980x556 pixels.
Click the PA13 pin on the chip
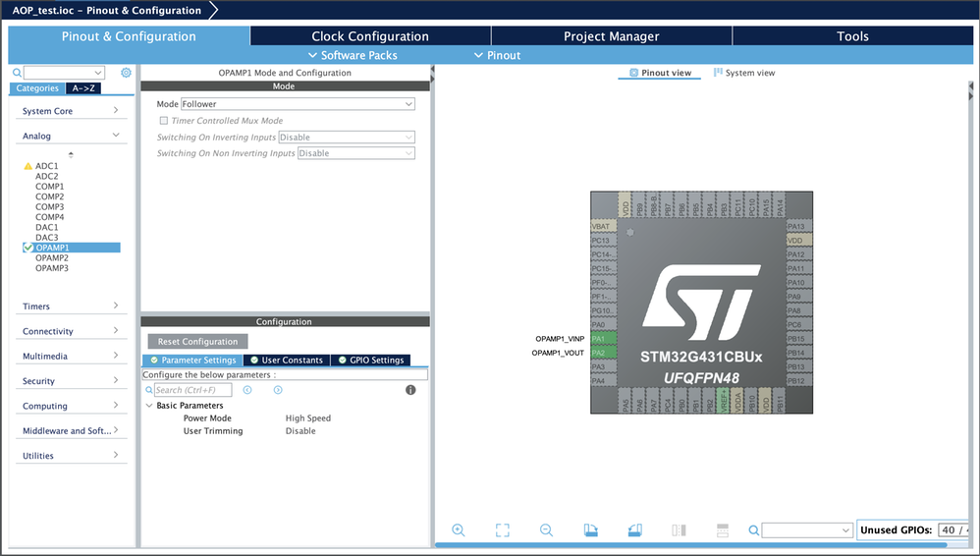798,226
